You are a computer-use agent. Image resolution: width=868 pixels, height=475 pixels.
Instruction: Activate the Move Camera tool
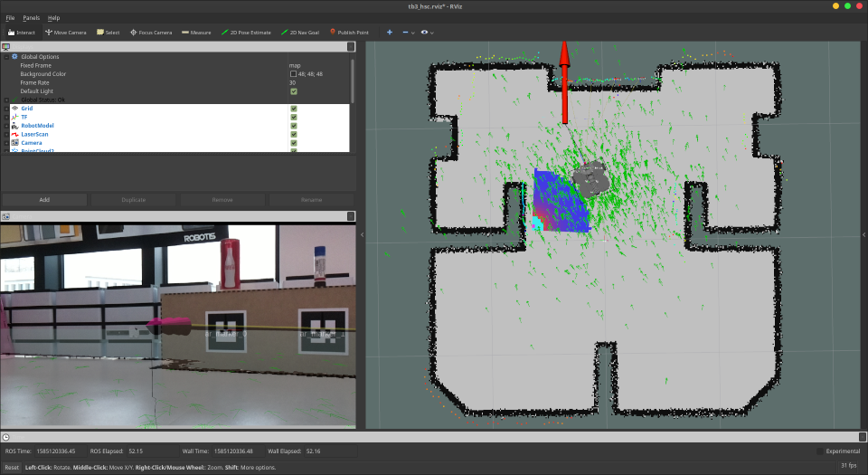coord(65,32)
